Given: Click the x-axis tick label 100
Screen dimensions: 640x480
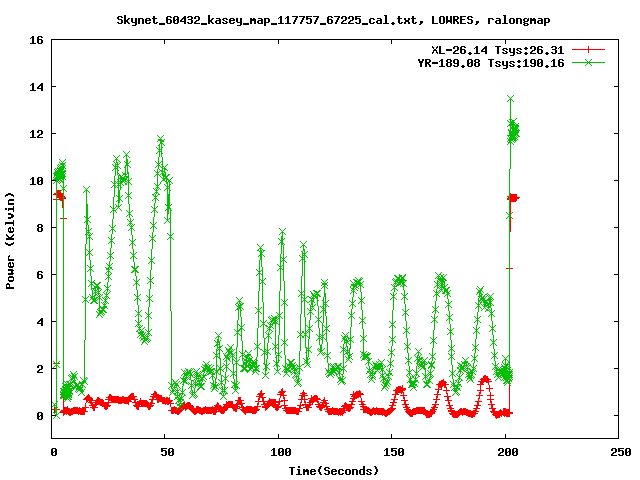Looking at the screenshot, I should (x=281, y=452).
